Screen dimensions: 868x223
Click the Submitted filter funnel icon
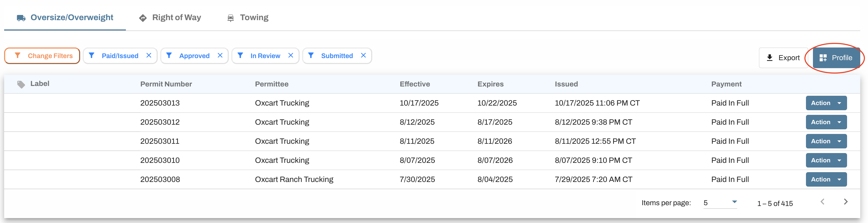pyautogui.click(x=311, y=55)
